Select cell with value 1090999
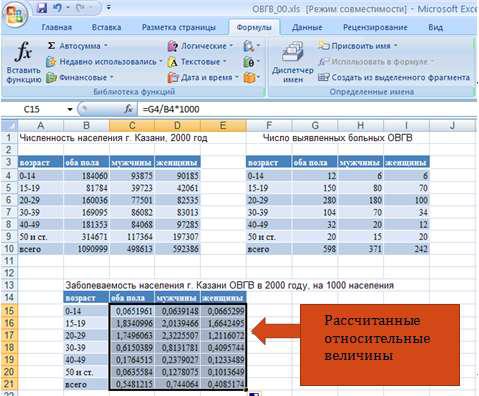Screen dimensions: 479x396 point(86,249)
